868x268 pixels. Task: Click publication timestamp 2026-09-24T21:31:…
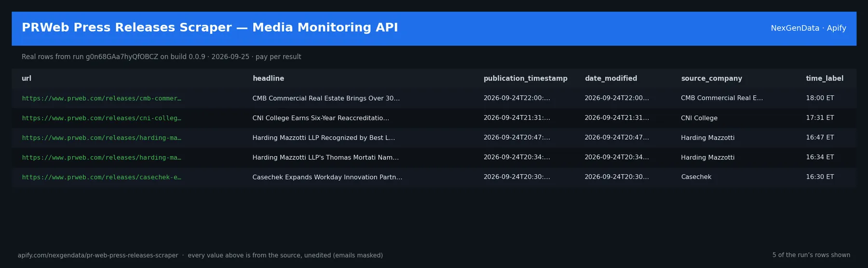pyautogui.click(x=516, y=118)
